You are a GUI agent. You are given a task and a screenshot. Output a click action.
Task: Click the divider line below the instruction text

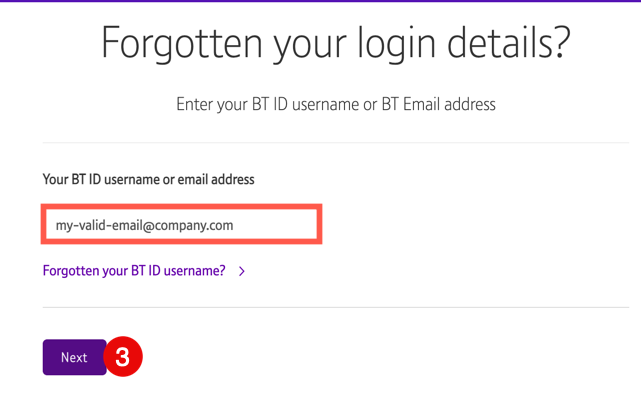[336, 142]
